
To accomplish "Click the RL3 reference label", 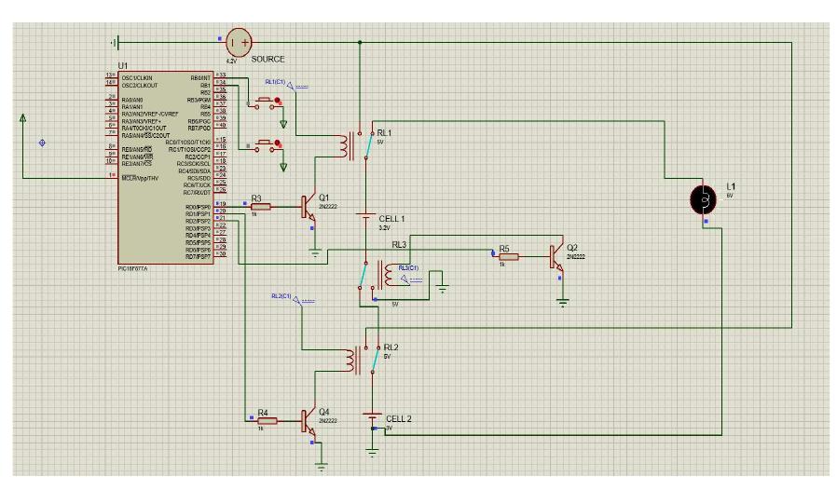I will [x=399, y=244].
